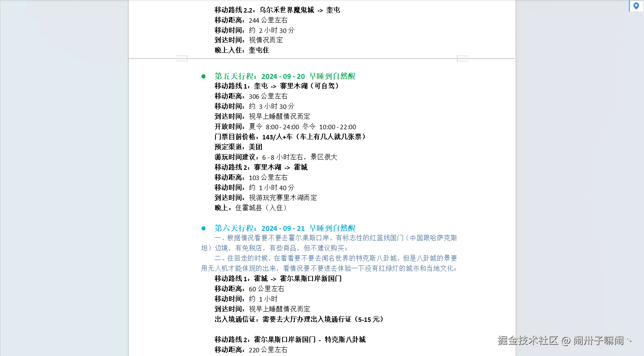This screenshot has height=356, width=644.
Task: Click the heading 第六天行程: 2024-09-21
Action: coord(285,228)
